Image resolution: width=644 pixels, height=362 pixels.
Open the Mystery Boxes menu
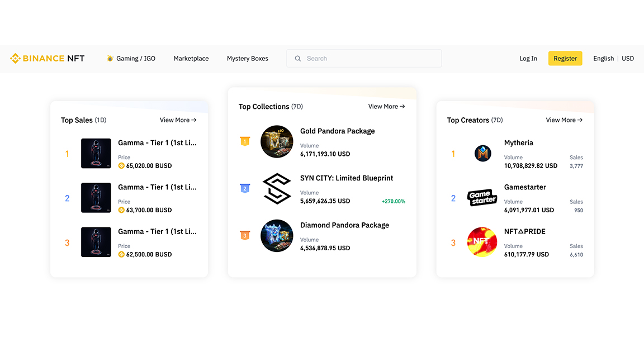(x=247, y=58)
